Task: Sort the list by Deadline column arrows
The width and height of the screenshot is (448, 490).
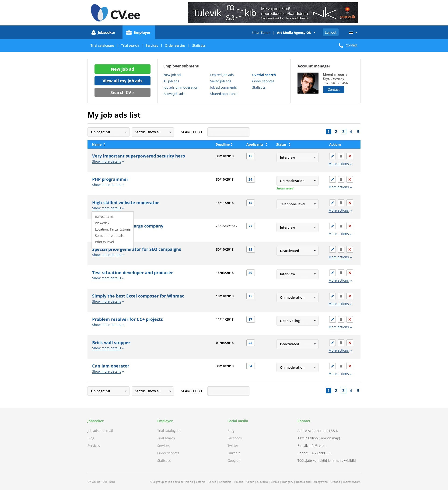Action: pos(231,144)
